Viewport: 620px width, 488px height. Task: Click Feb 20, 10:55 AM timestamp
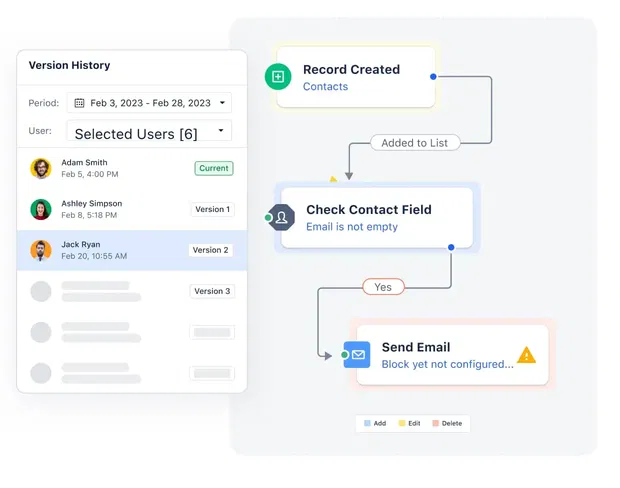(x=94, y=256)
